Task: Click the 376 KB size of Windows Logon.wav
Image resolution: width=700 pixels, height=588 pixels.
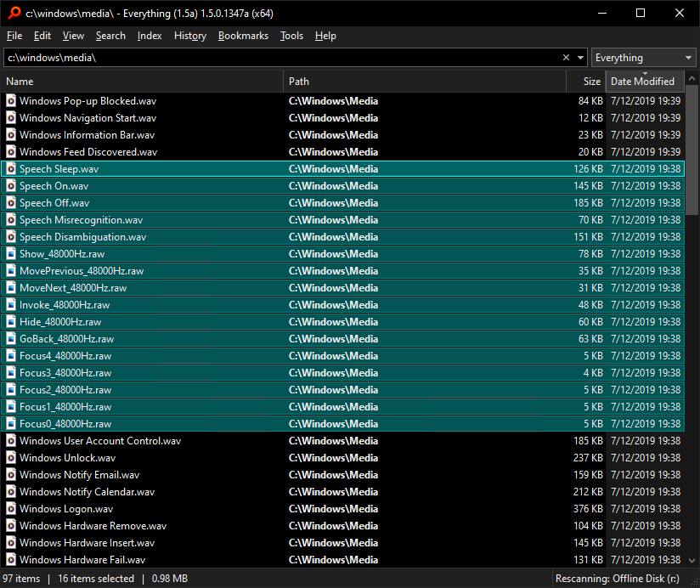Action: [x=588, y=508]
